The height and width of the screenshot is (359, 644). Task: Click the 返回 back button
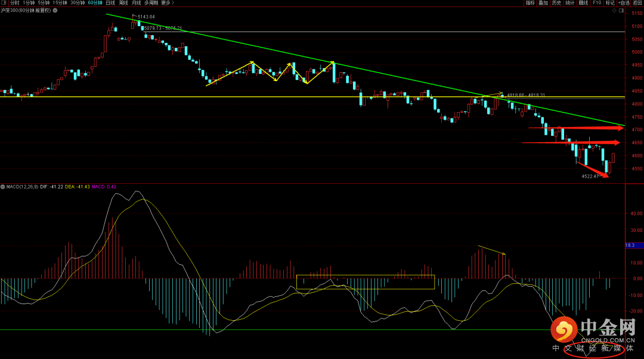pyautogui.click(x=637, y=3)
